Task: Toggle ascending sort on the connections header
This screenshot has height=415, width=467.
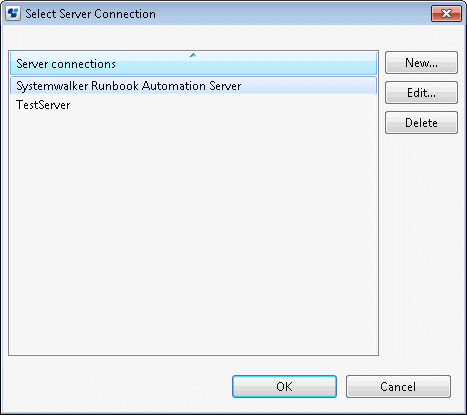Action: (x=193, y=63)
